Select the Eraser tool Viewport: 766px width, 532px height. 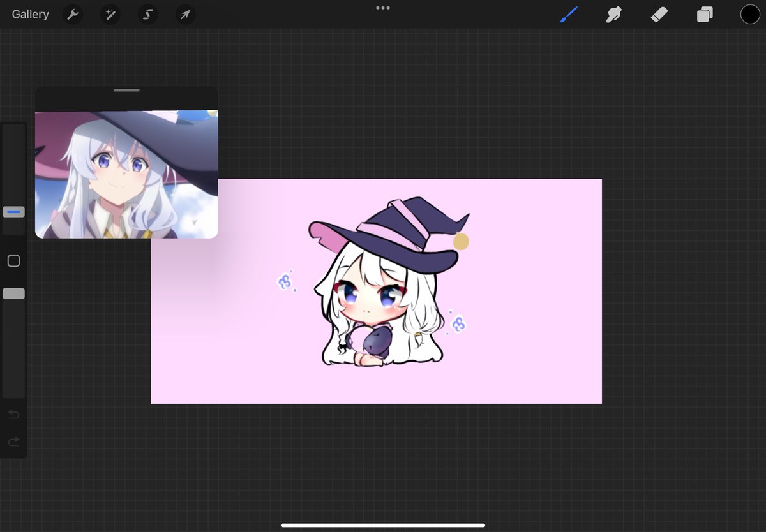(x=659, y=14)
